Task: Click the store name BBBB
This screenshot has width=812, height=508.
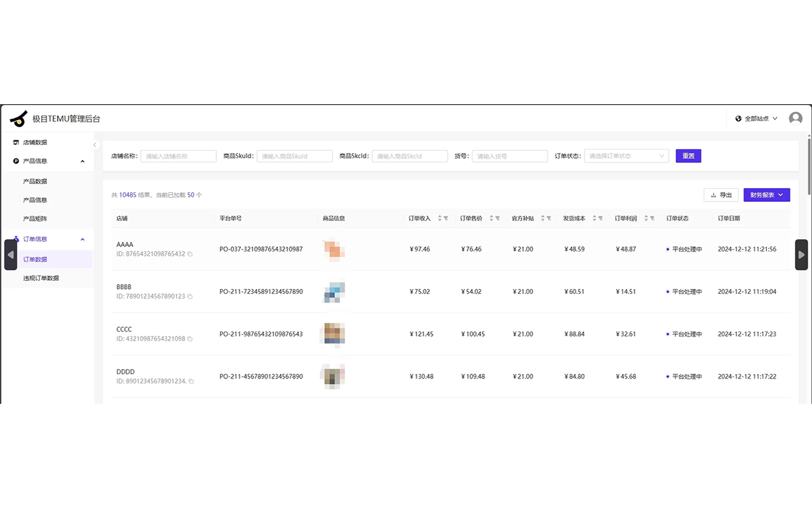Action: (124, 287)
